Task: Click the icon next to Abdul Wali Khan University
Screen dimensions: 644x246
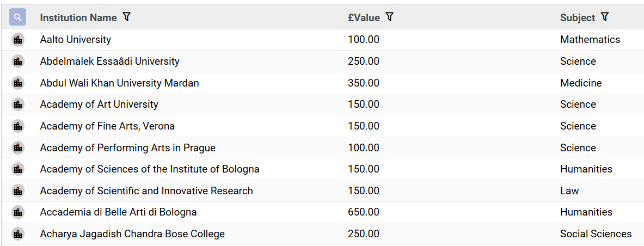Action: 17,83
